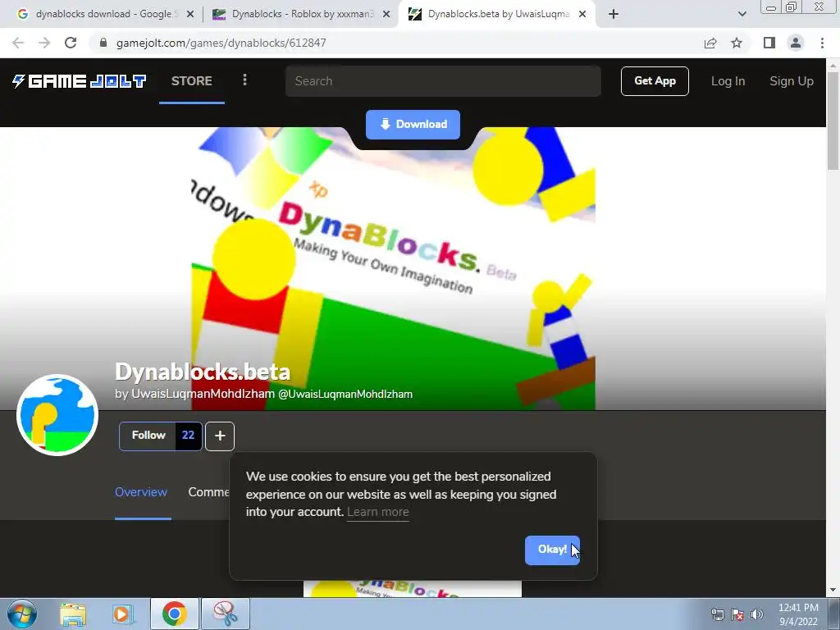This screenshot has height=630, width=840.
Task: Click the Action Center flag tray icon
Action: click(x=737, y=614)
